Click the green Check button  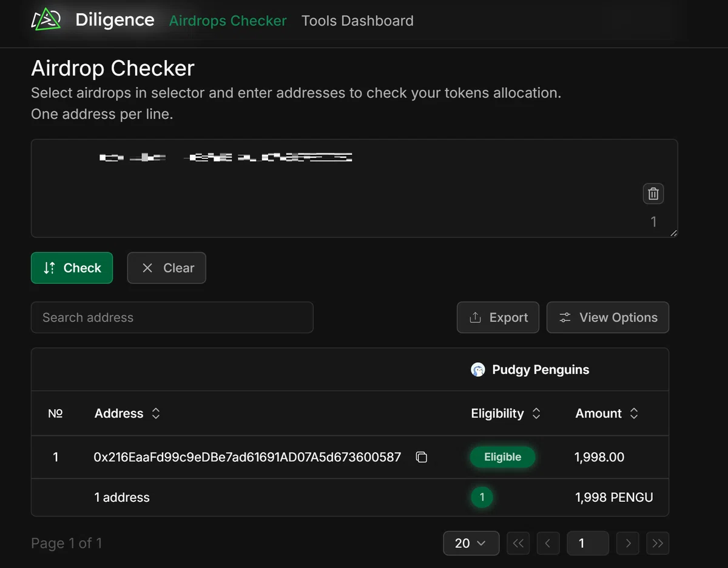tap(72, 268)
